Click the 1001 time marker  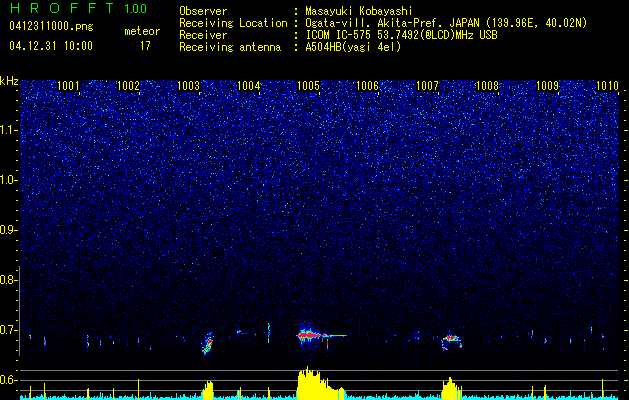[68, 86]
